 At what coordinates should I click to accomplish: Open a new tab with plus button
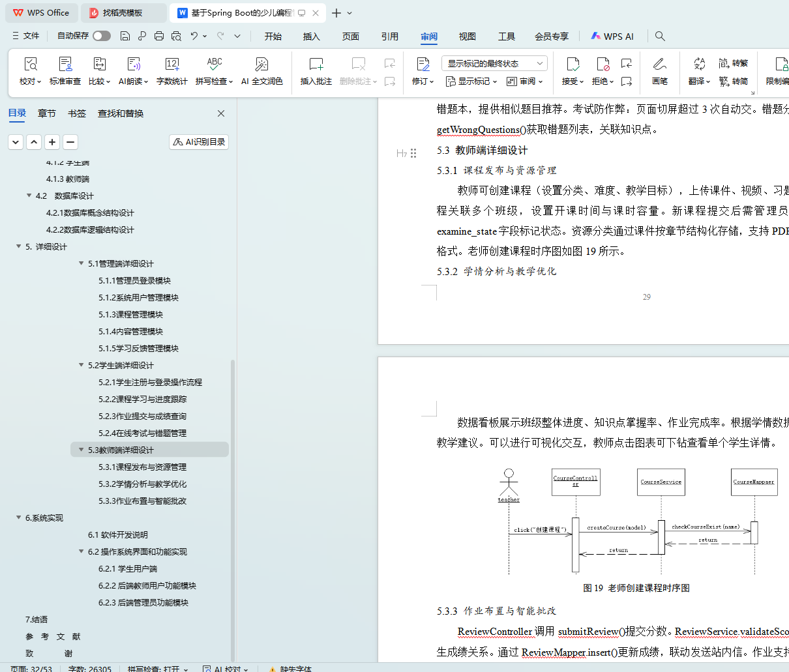coord(336,13)
